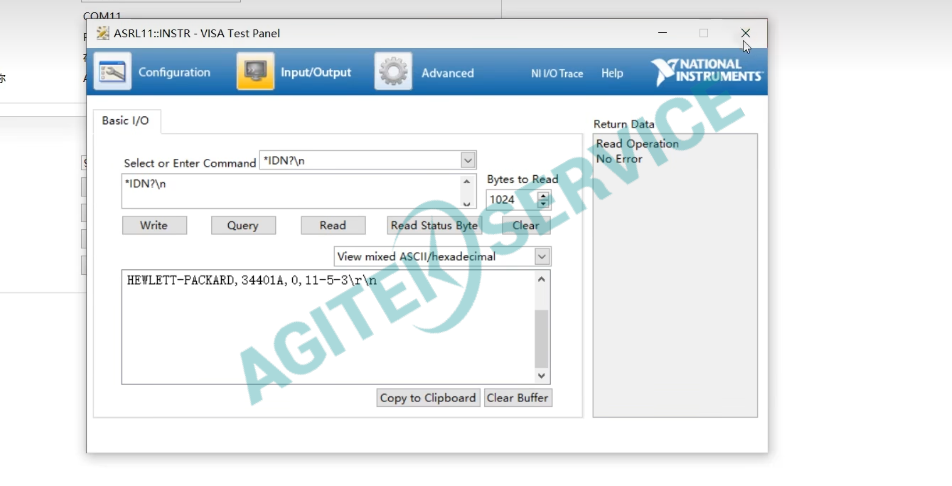Increment the Bytes to Read value
Screen dimensions: 952x486
coord(543,196)
